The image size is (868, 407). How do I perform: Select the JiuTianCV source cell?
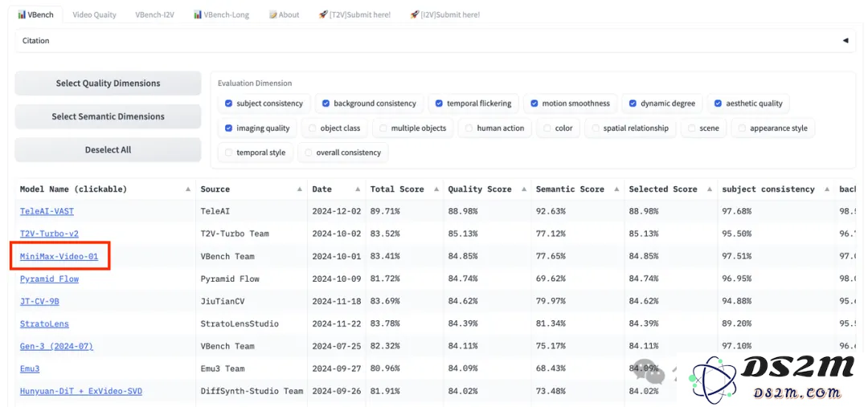click(x=252, y=301)
